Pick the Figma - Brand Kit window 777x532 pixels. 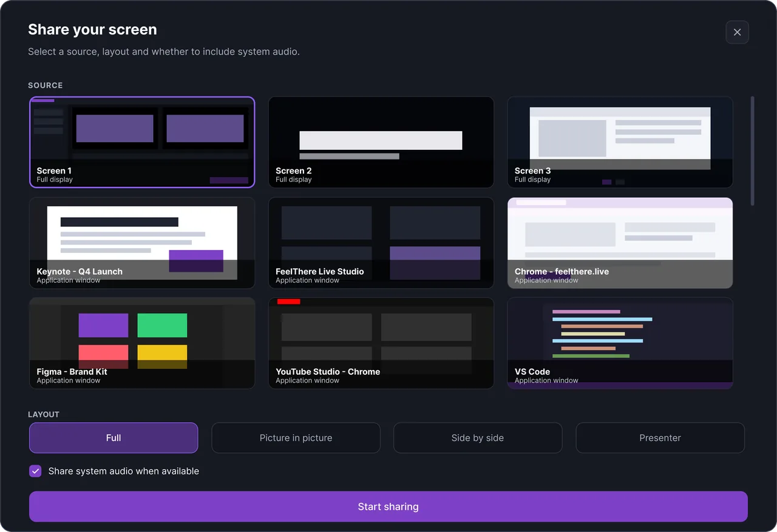click(142, 343)
